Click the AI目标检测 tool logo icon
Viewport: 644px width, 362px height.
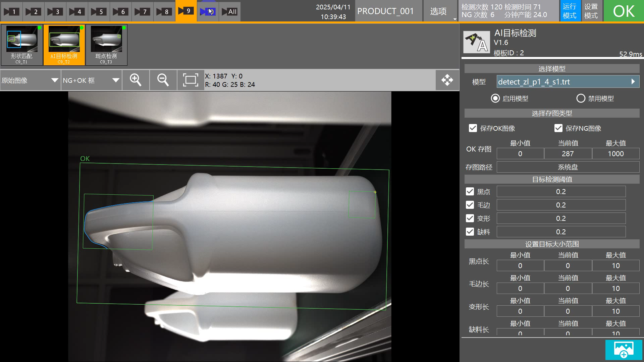[476, 42]
